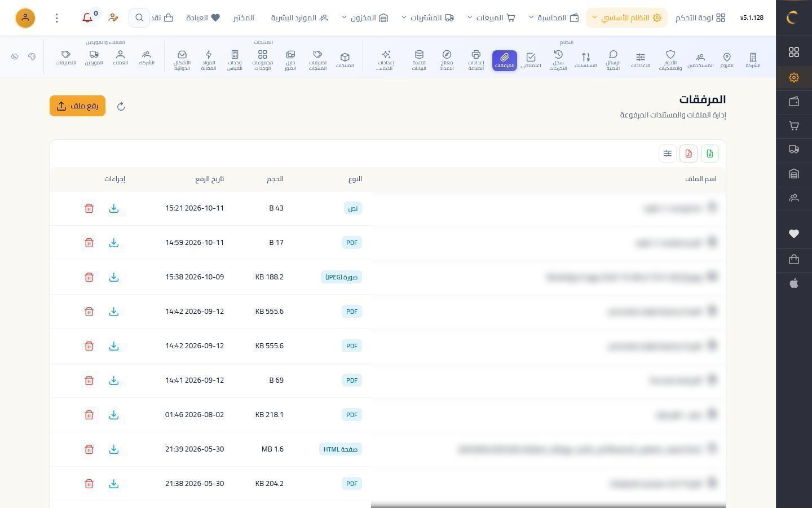Image resolution: width=812 pixels, height=508 pixels.
Task: Open the notifications bell
Action: [87, 17]
